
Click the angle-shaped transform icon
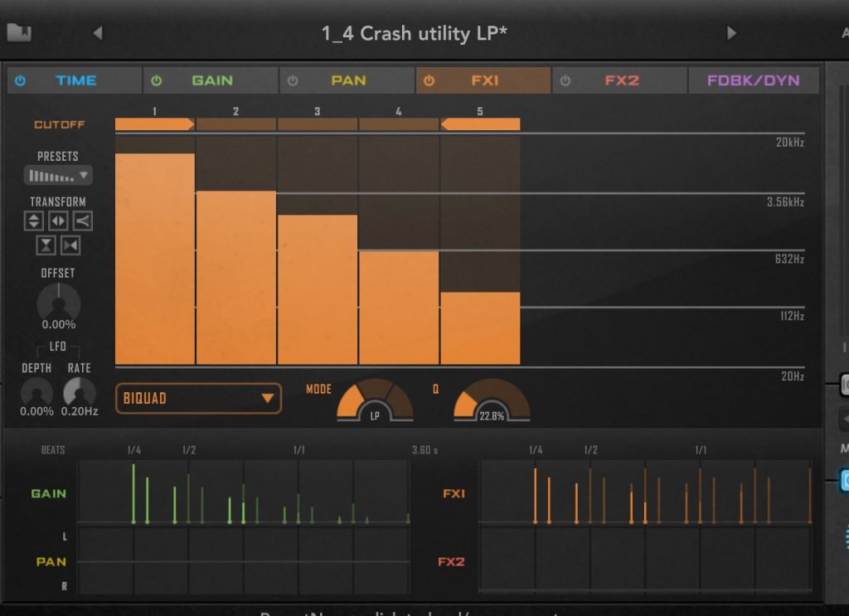(82, 221)
